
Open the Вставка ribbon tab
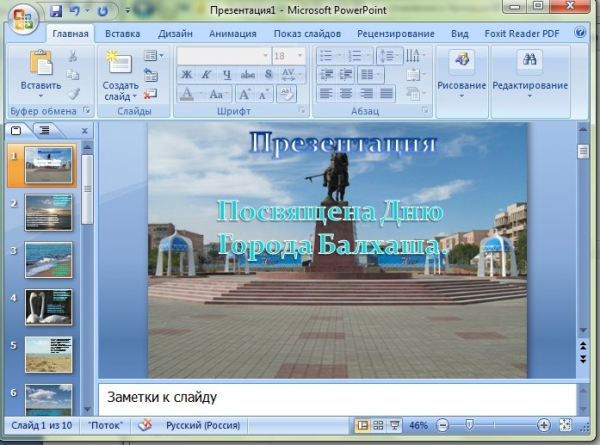pos(122,33)
